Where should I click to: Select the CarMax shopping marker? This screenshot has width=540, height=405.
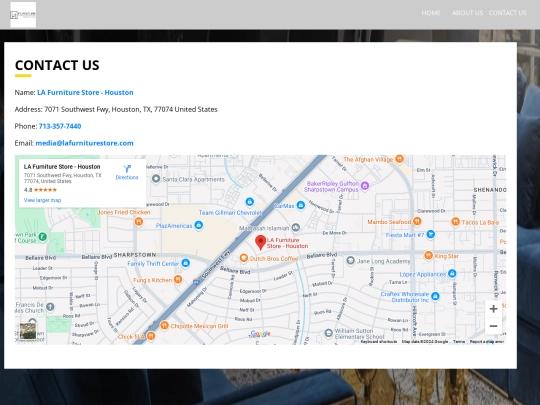tap(301, 205)
